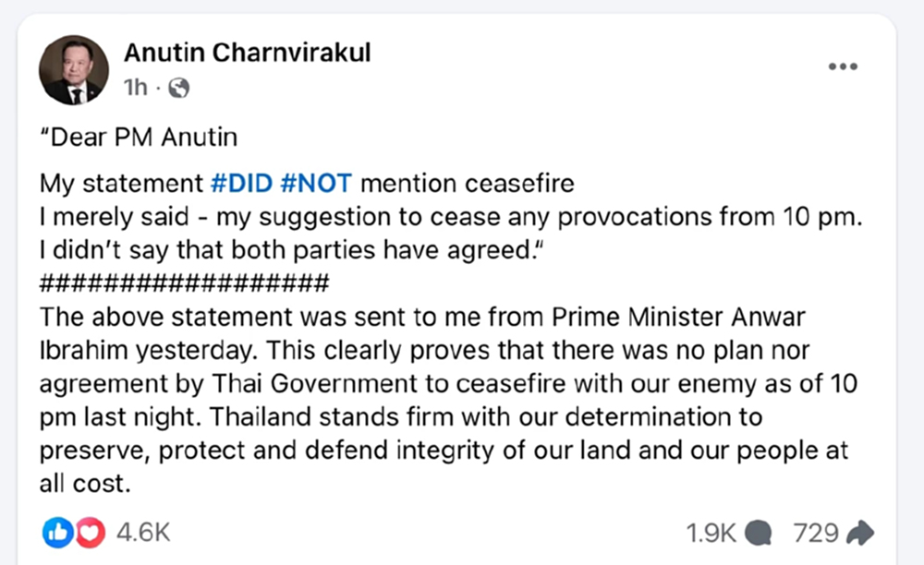Open comments via the speech bubble icon
The height and width of the screenshot is (565, 924).
[758, 532]
